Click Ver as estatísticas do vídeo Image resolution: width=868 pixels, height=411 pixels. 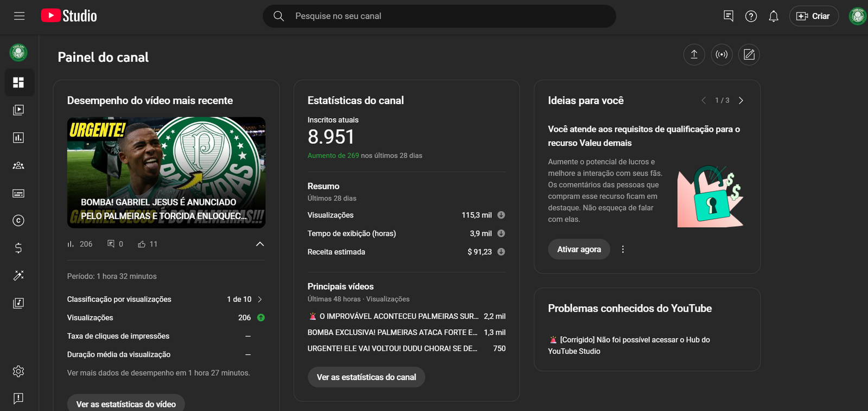[126, 404]
